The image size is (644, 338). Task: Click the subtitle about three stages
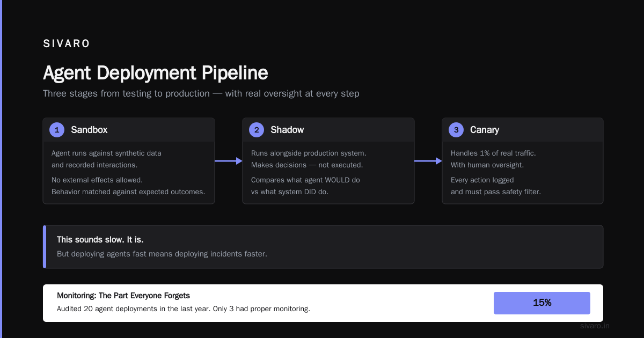(x=201, y=93)
